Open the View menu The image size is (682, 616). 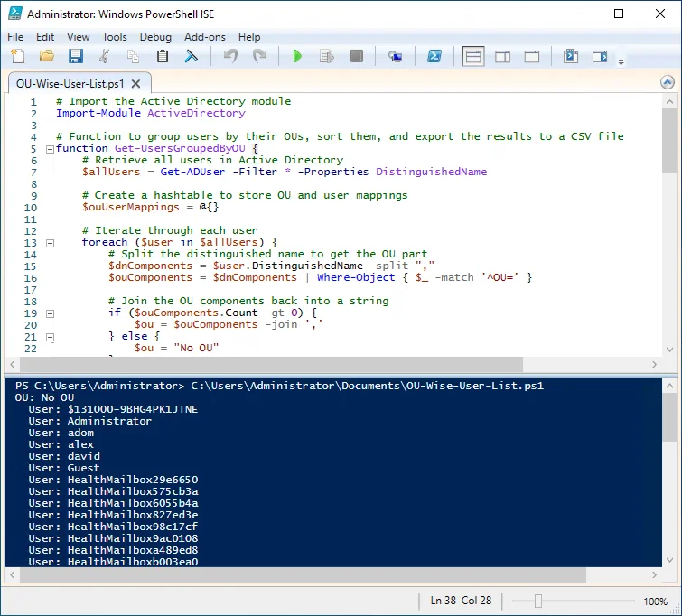[x=79, y=37]
